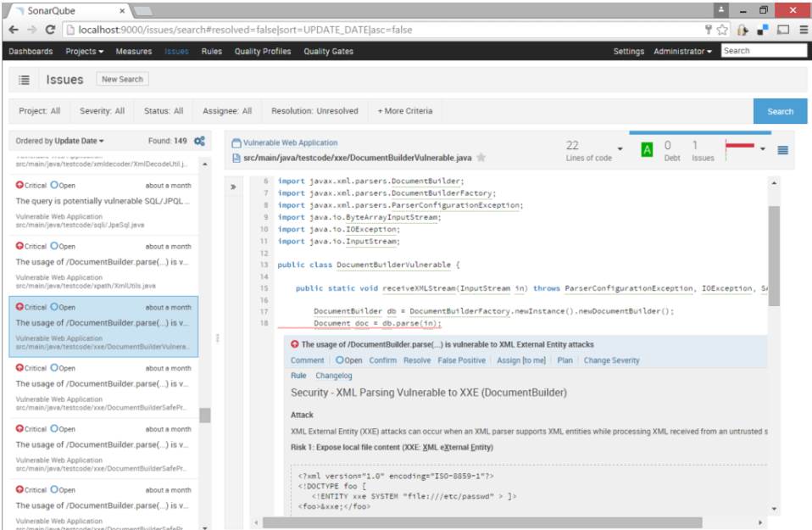
Task: Click the green A debt rating badge
Action: pyautogui.click(x=648, y=150)
